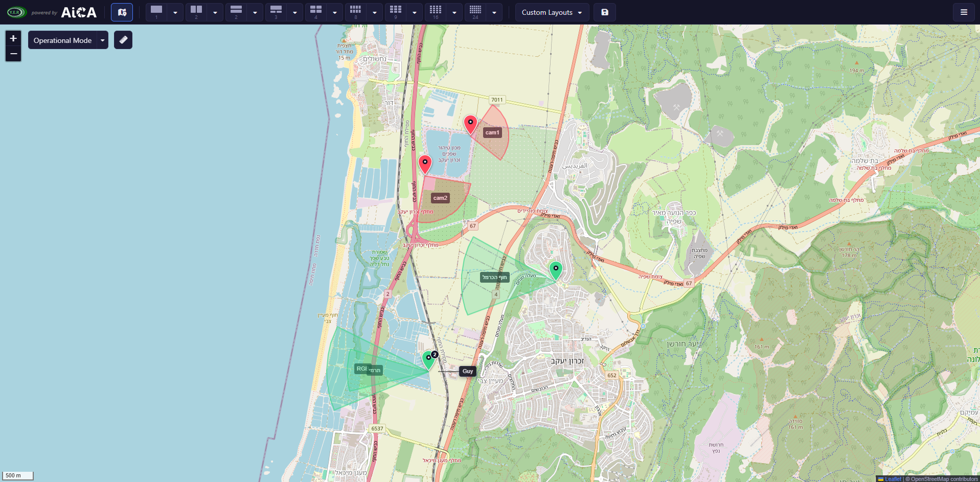980x482 pixels.
Task: Click the red cam1 location pin
Action: [470, 124]
